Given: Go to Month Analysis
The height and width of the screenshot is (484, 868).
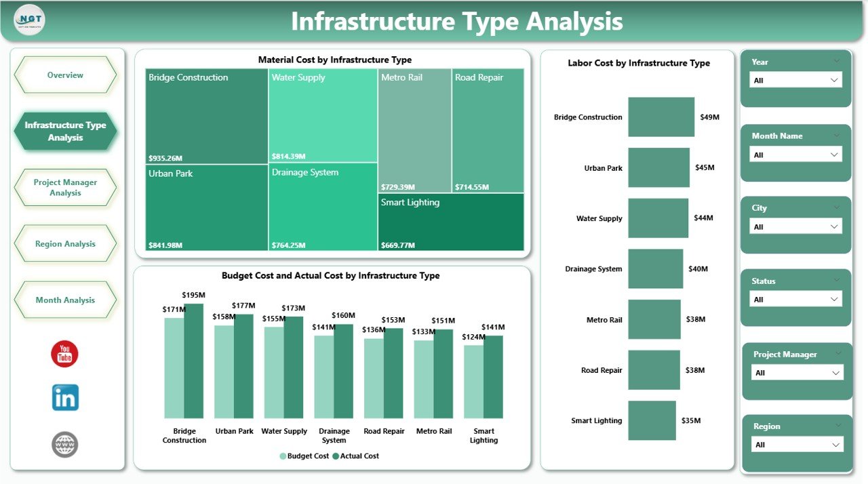Looking at the screenshot, I should [x=65, y=300].
